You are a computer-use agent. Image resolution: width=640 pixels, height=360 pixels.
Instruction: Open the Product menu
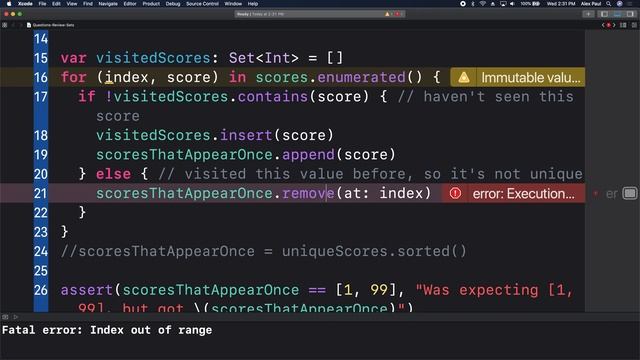tap(151, 4)
